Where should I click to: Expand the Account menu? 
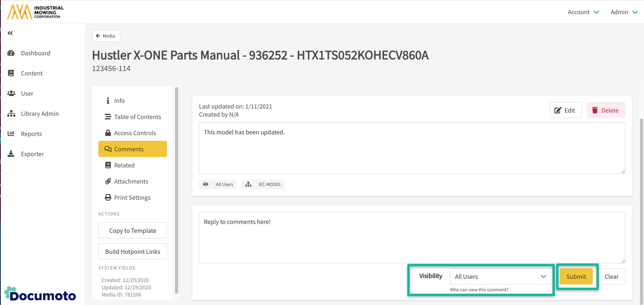click(583, 12)
